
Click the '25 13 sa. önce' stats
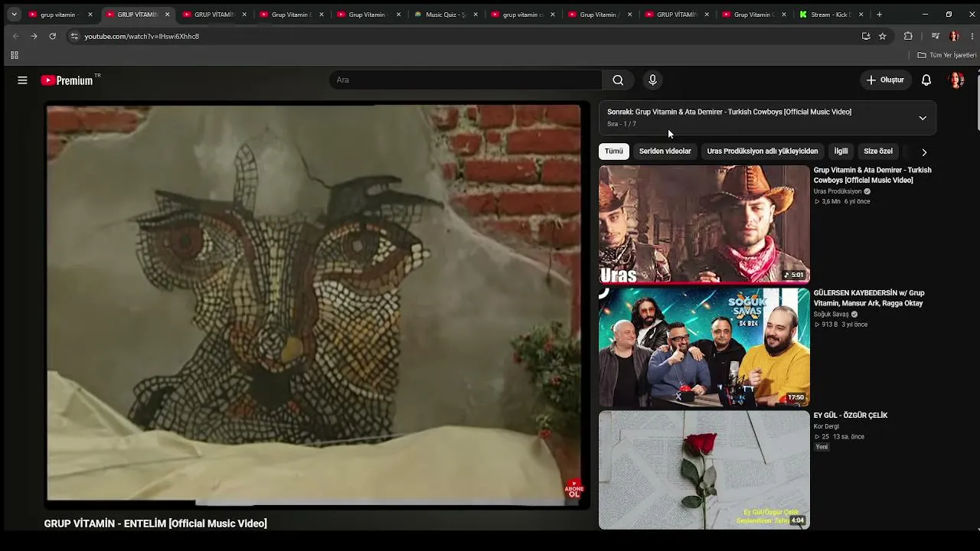tap(839, 437)
